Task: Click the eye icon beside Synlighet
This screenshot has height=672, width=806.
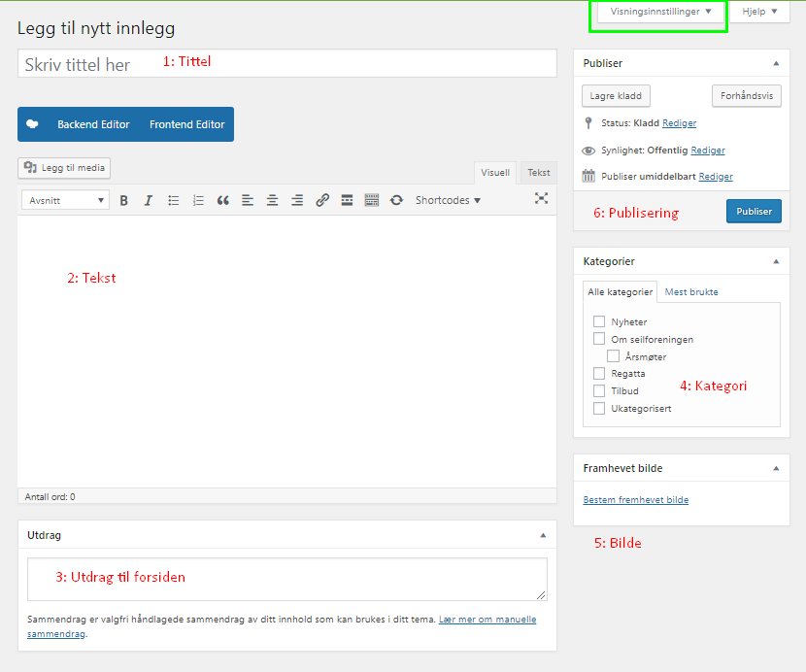Action: [x=588, y=151]
